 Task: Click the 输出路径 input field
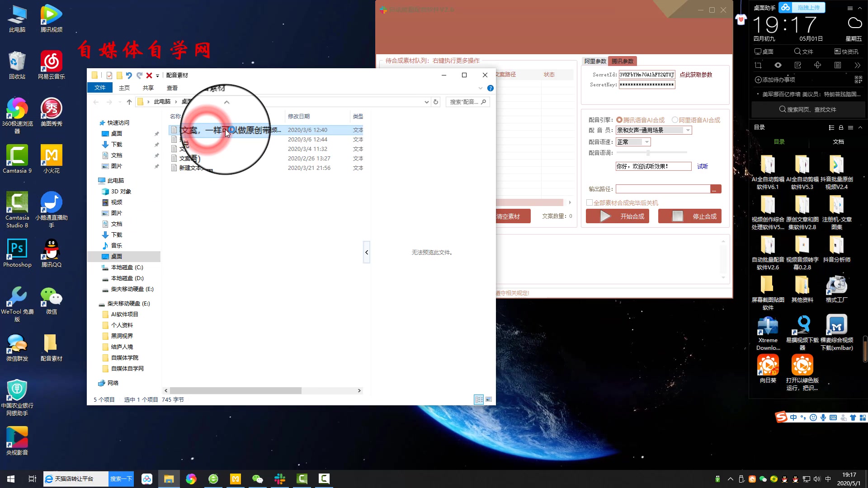(x=663, y=189)
